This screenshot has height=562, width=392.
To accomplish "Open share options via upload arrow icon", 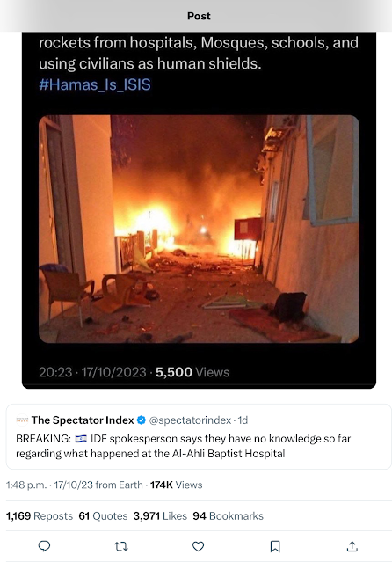I will [x=352, y=546].
